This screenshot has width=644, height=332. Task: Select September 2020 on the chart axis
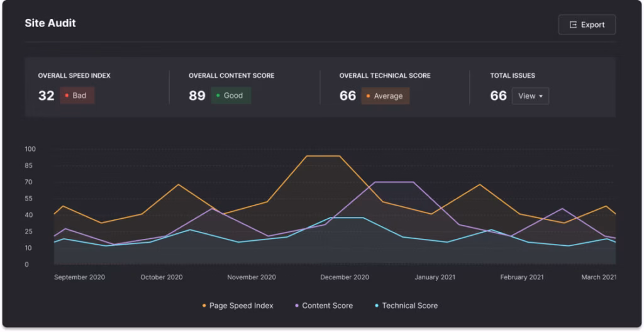coord(79,277)
